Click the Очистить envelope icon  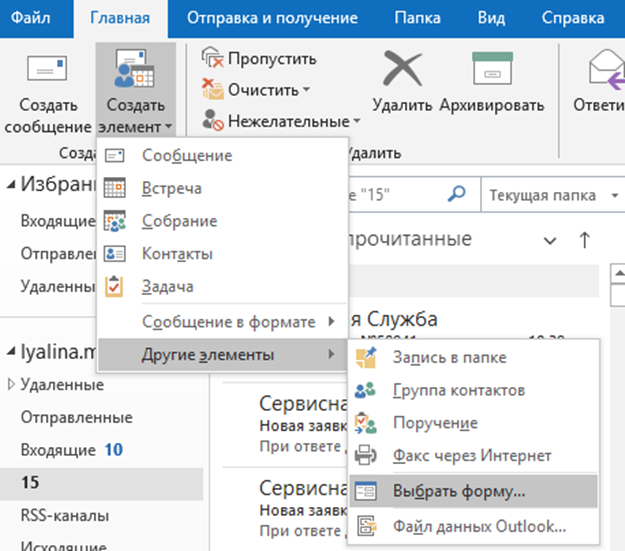click(212, 89)
